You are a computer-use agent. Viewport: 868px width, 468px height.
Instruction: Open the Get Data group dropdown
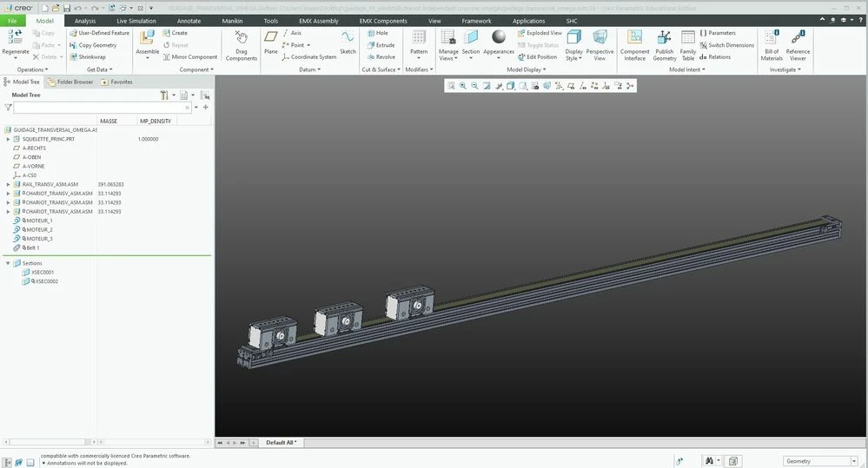click(x=100, y=69)
